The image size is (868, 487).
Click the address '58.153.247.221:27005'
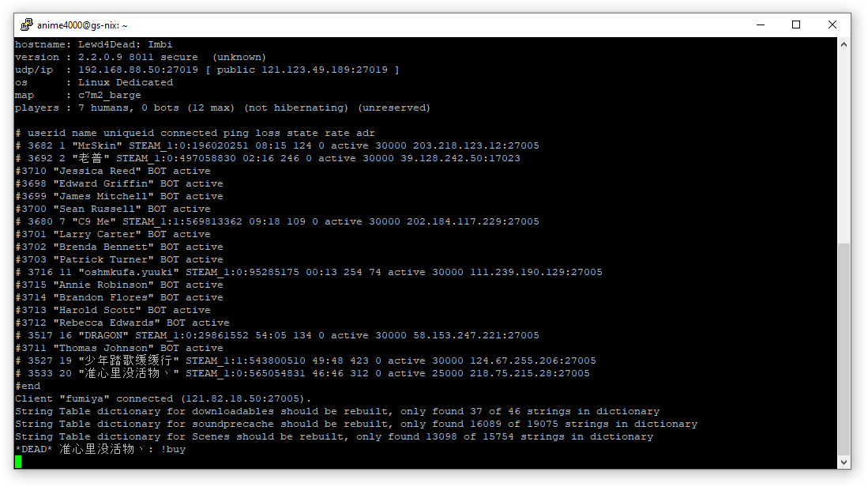pos(476,336)
